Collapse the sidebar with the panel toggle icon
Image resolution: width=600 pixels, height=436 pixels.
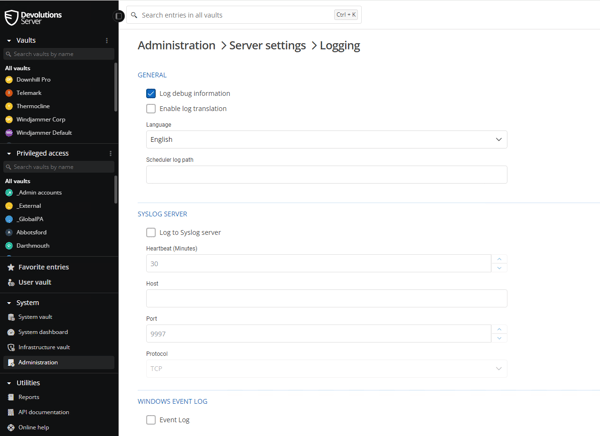(x=119, y=16)
